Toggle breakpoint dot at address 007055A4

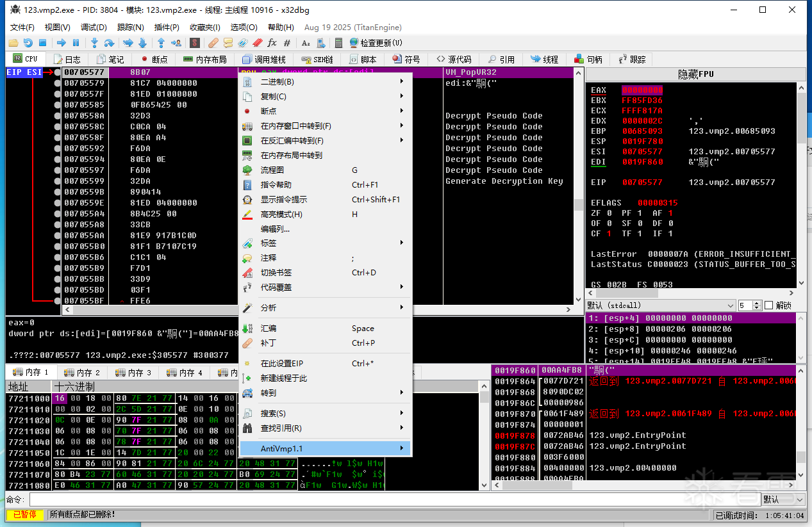tap(58, 214)
